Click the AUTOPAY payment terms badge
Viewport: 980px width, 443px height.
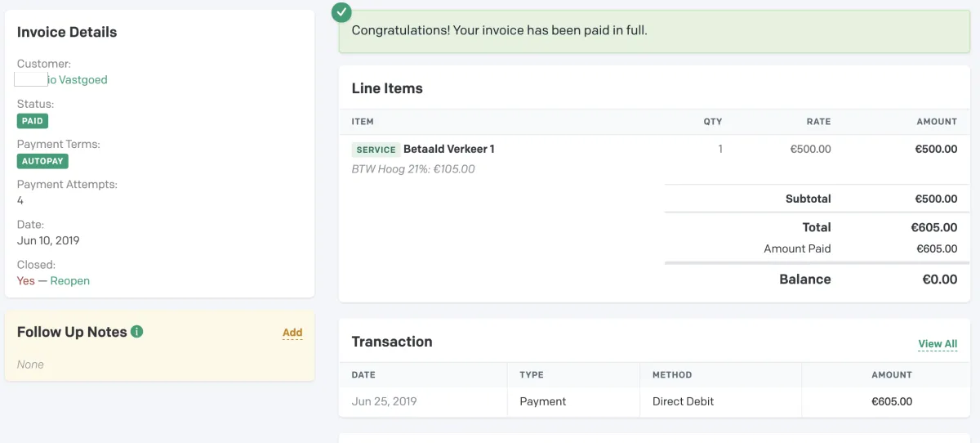click(x=42, y=161)
